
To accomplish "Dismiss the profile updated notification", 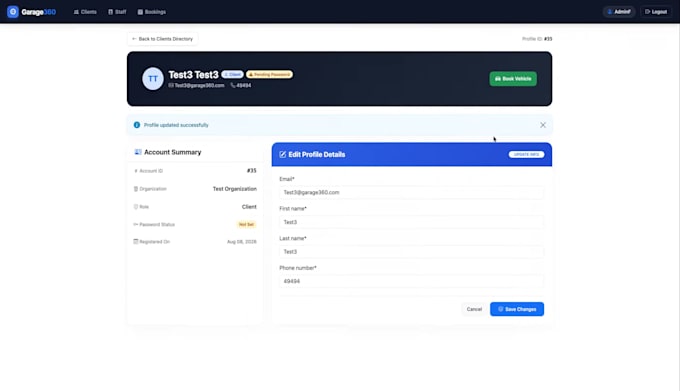I will (x=543, y=125).
